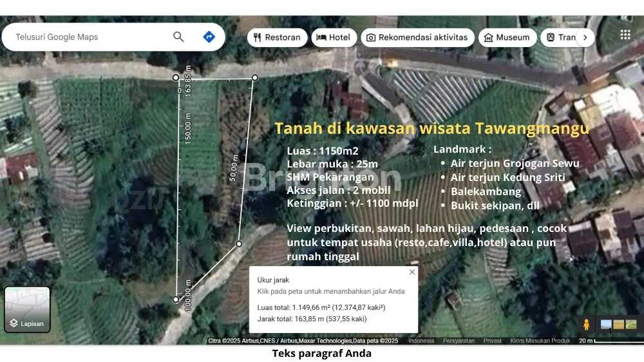Select the Rekomendasi aktivitas chip
The image size is (644, 362).
[417, 37]
